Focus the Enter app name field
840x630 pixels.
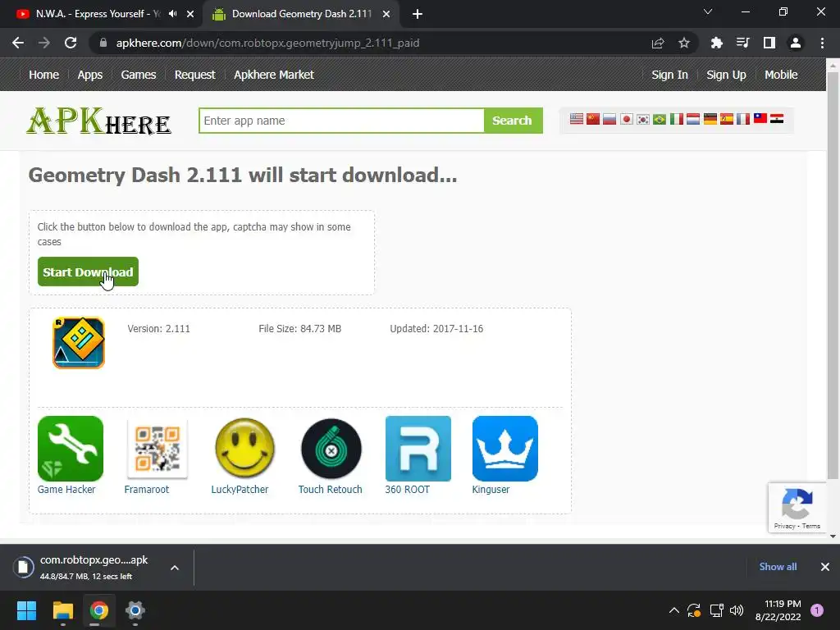click(x=341, y=121)
